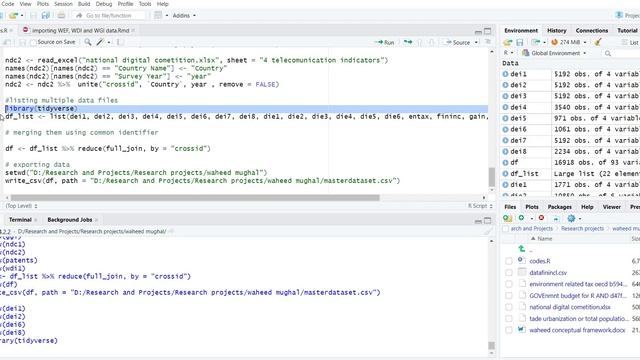Click the Research projects breadcrumb link
This screenshot has height=360, width=640.
[582, 229]
